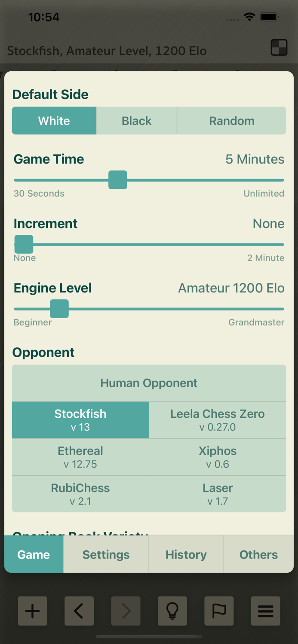Request a hint via the lightbulb icon

pos(172,611)
